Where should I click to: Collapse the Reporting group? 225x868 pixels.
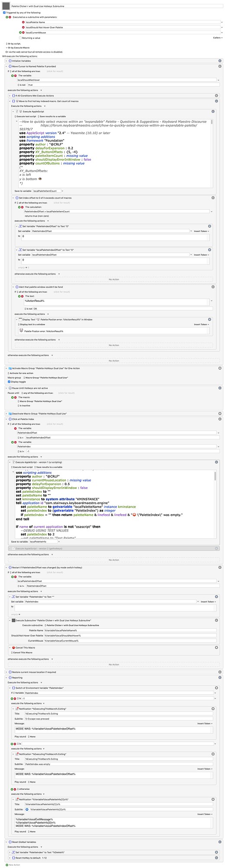tap(7, 677)
